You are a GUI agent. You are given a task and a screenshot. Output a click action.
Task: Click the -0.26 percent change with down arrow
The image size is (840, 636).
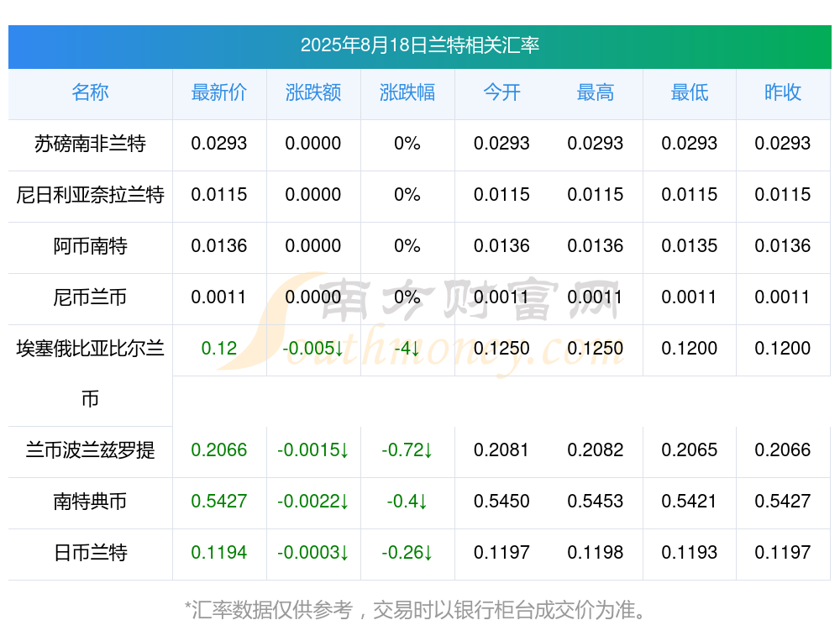click(x=407, y=553)
